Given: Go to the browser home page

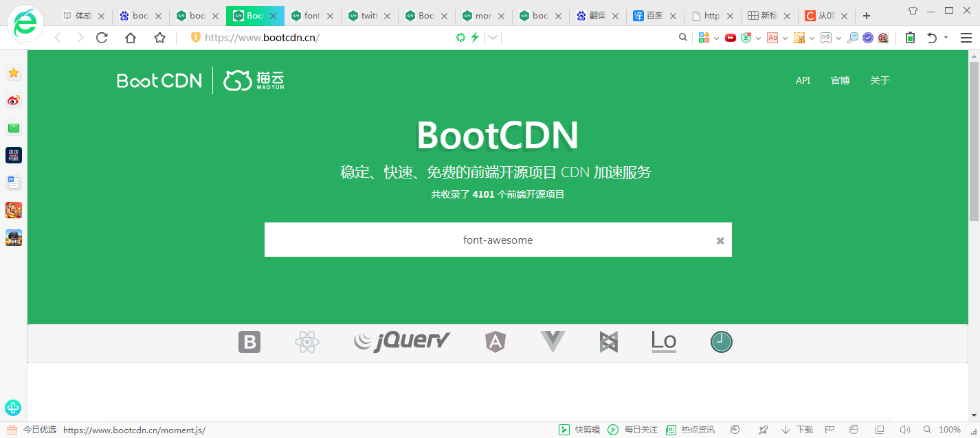Looking at the screenshot, I should 131,38.
